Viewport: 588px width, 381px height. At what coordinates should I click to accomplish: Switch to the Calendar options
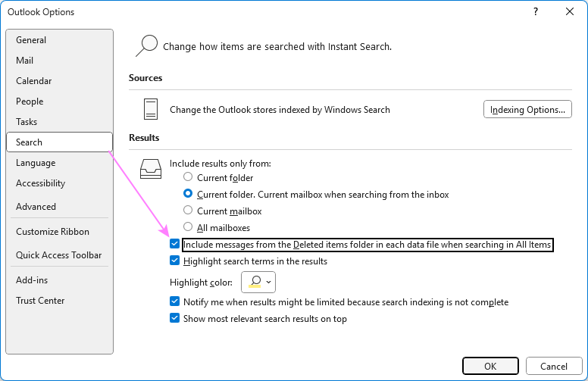pos(59,81)
